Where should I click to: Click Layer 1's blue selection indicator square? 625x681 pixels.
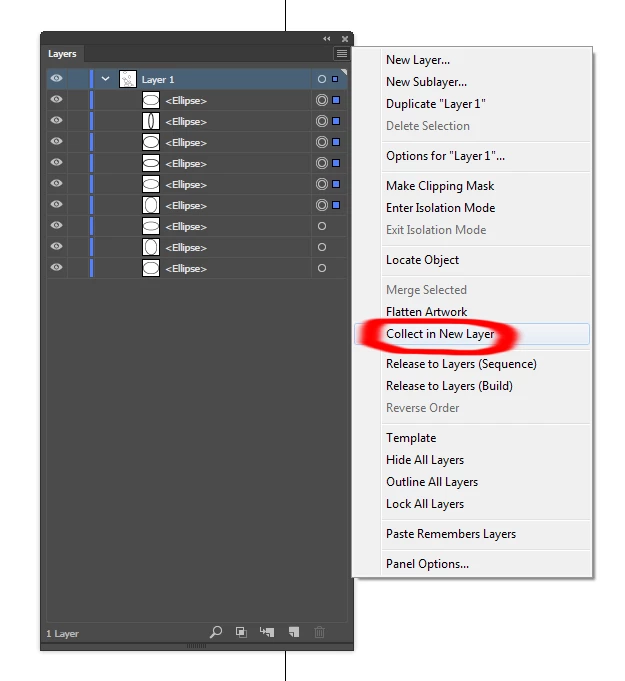point(335,79)
